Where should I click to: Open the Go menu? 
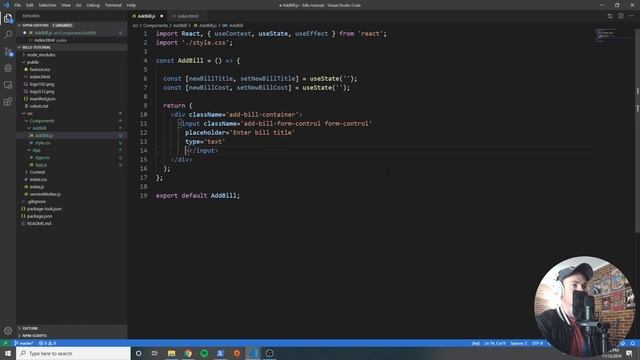(x=79, y=5)
